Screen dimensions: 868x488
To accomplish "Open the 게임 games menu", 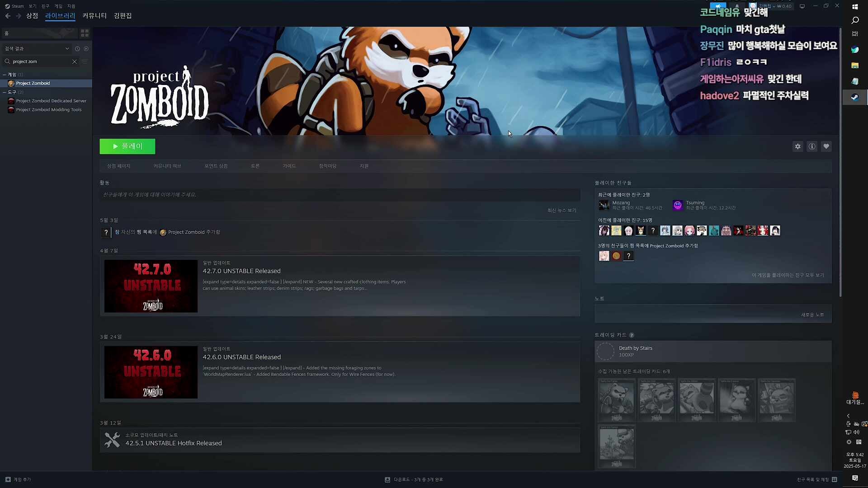I will coord(58,6).
